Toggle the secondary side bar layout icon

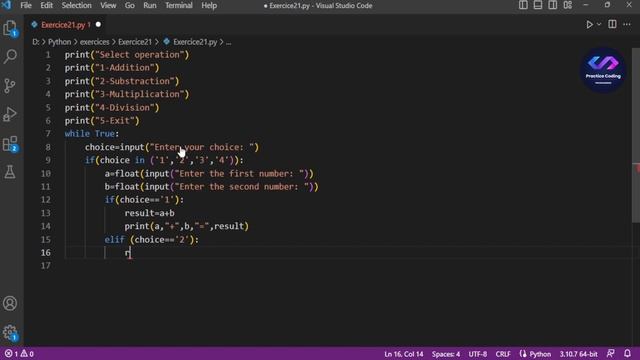point(553,5)
